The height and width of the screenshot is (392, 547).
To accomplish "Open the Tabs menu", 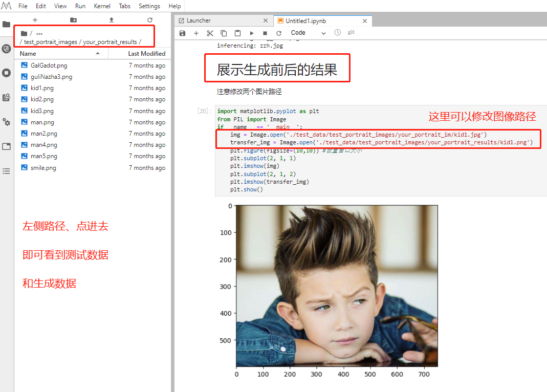I will (x=124, y=6).
